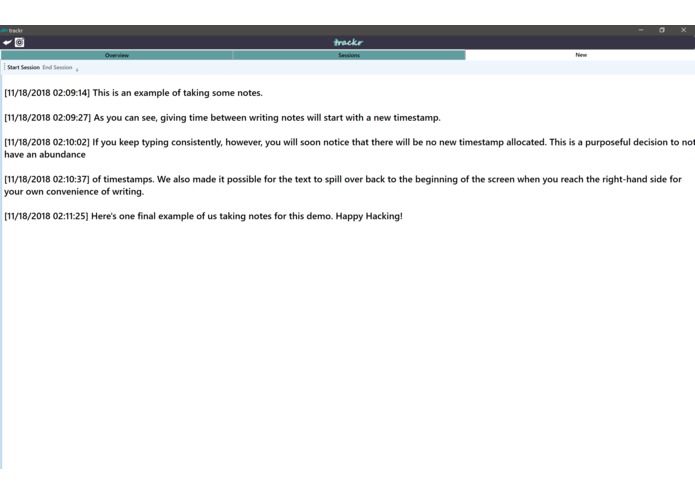Click the white bird logo icon

pyautogui.click(x=7, y=43)
